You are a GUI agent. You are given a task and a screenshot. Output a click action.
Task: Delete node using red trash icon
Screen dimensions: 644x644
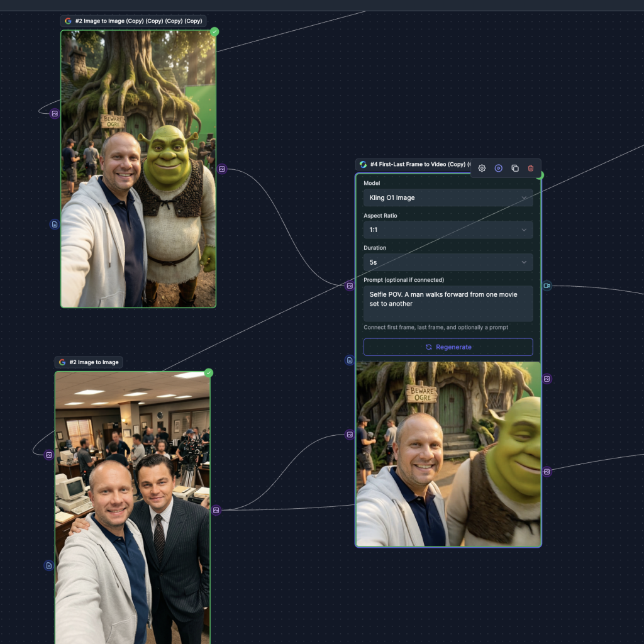click(x=531, y=169)
